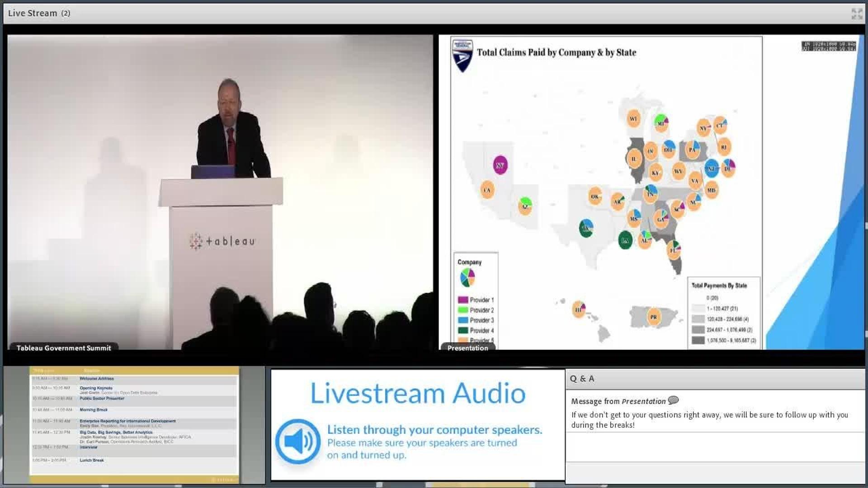Screen dimensions: 868x488
Task: Select the NJ pie chart marker
Action: pos(711,168)
